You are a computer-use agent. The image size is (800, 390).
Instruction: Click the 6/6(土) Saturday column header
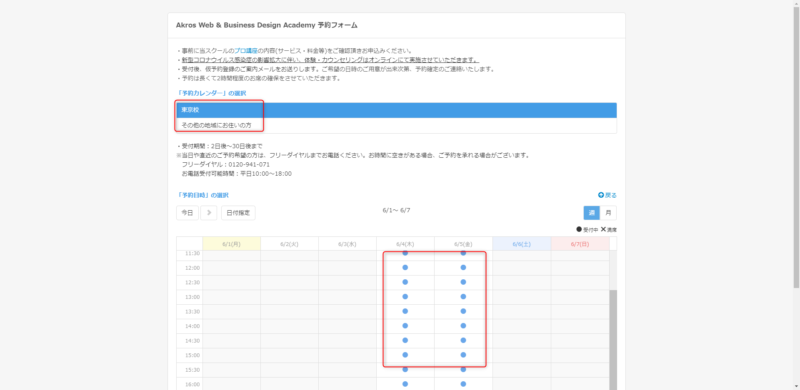click(x=521, y=244)
